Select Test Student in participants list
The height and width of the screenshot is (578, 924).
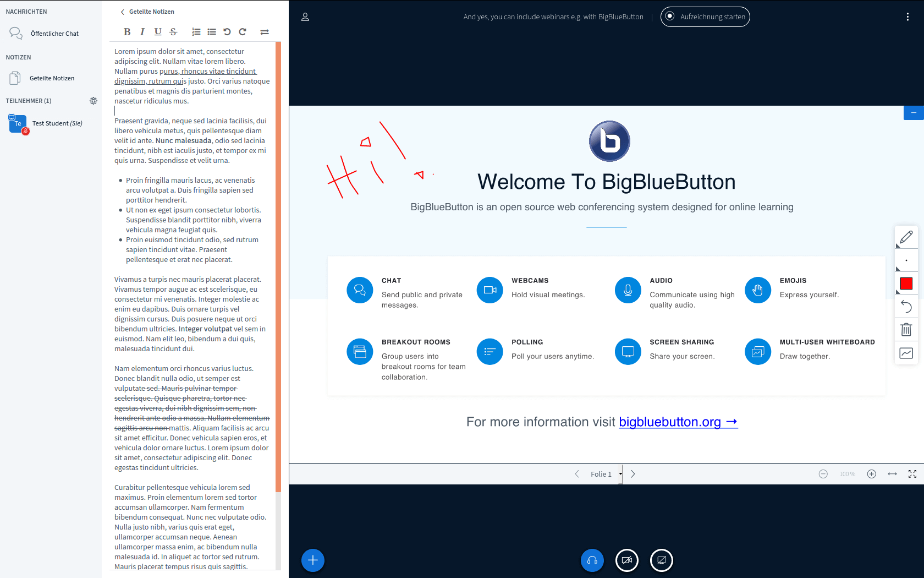click(51, 123)
